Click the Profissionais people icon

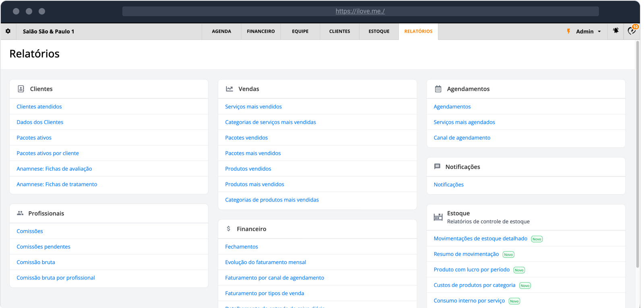point(20,213)
